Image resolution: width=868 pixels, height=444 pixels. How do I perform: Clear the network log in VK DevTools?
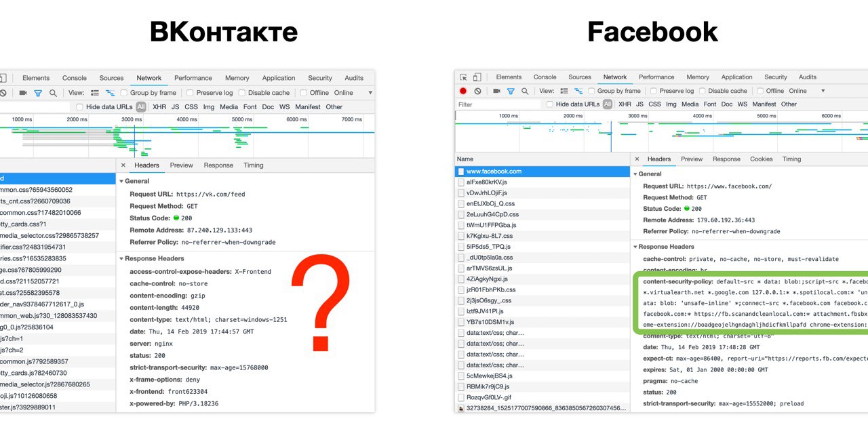[3, 93]
